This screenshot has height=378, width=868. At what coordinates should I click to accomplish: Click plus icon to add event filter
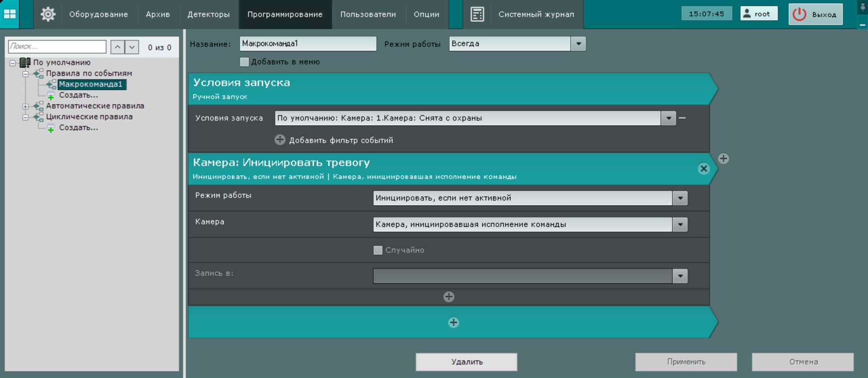click(x=280, y=140)
